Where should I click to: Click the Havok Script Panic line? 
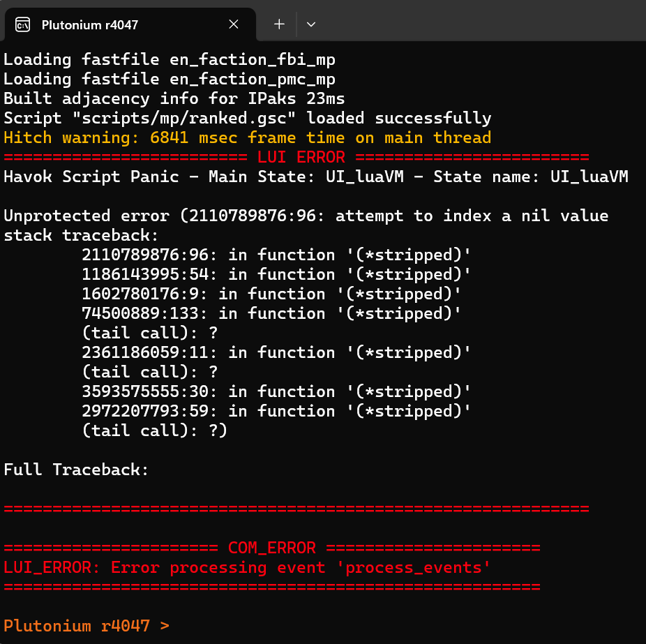tap(316, 177)
